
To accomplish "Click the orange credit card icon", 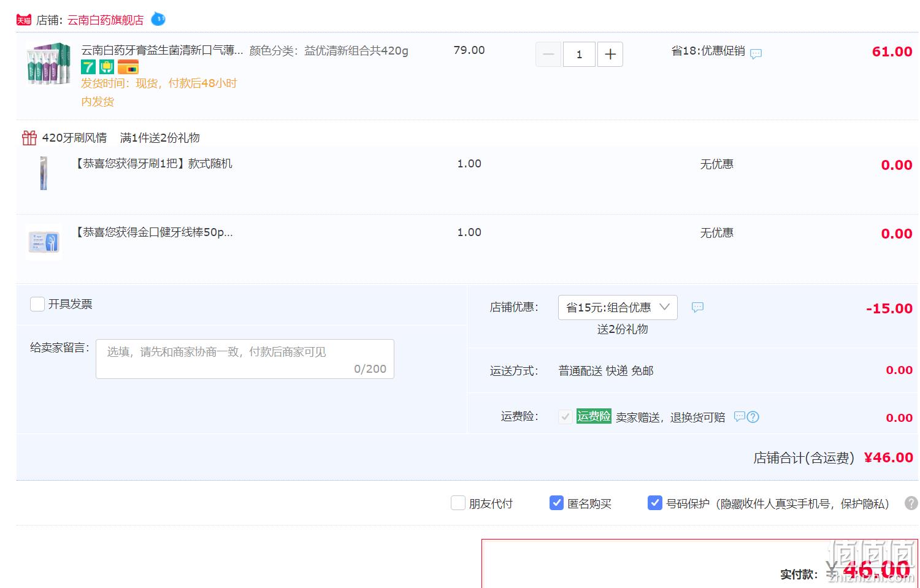I will [128, 66].
